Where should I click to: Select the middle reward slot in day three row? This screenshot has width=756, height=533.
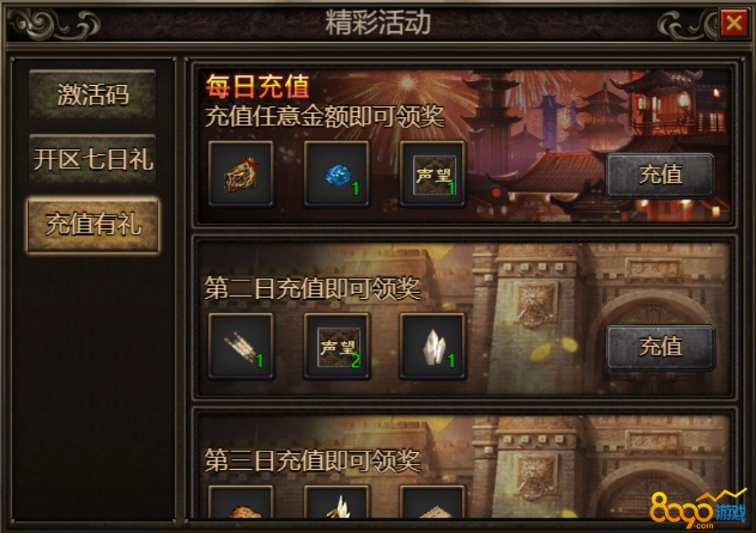click(x=336, y=502)
